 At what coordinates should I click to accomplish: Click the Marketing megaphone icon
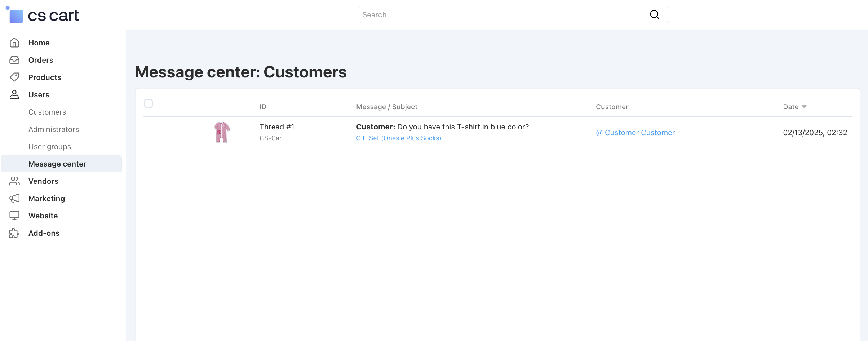click(14, 198)
